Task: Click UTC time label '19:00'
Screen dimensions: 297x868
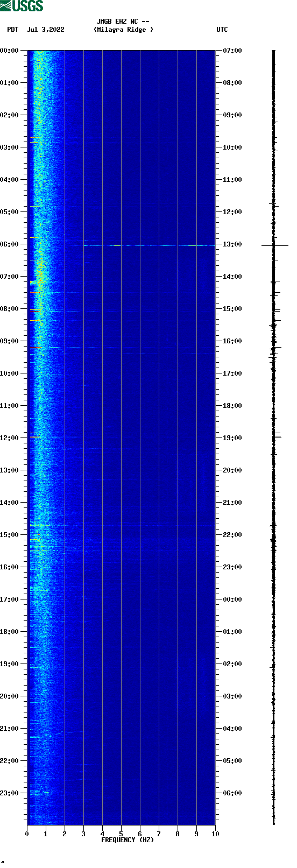Action: point(232,438)
